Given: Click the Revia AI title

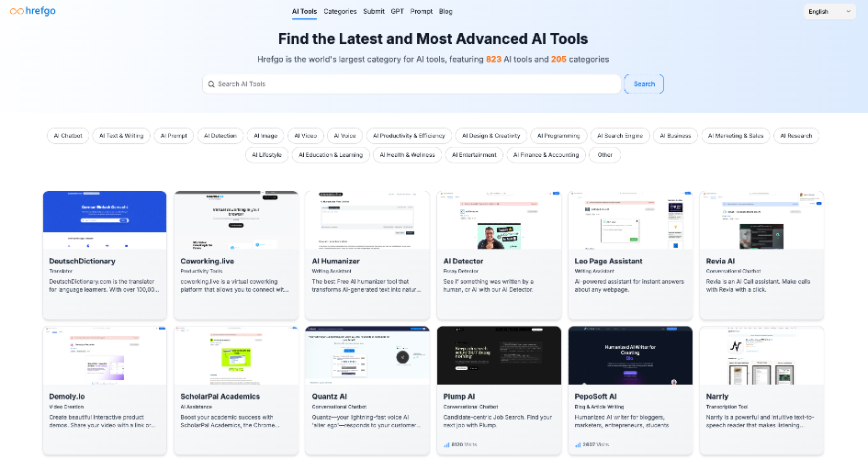Looking at the screenshot, I should pyautogui.click(x=720, y=261).
